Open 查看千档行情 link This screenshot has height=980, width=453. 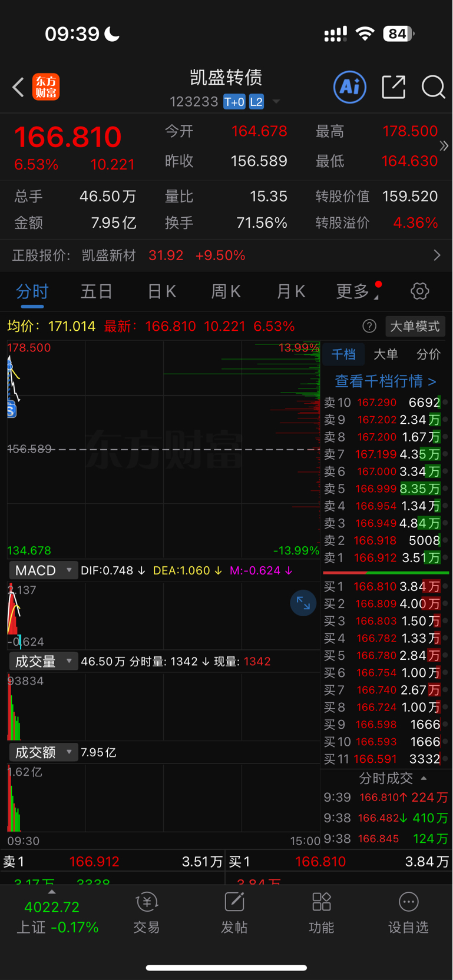tap(386, 381)
